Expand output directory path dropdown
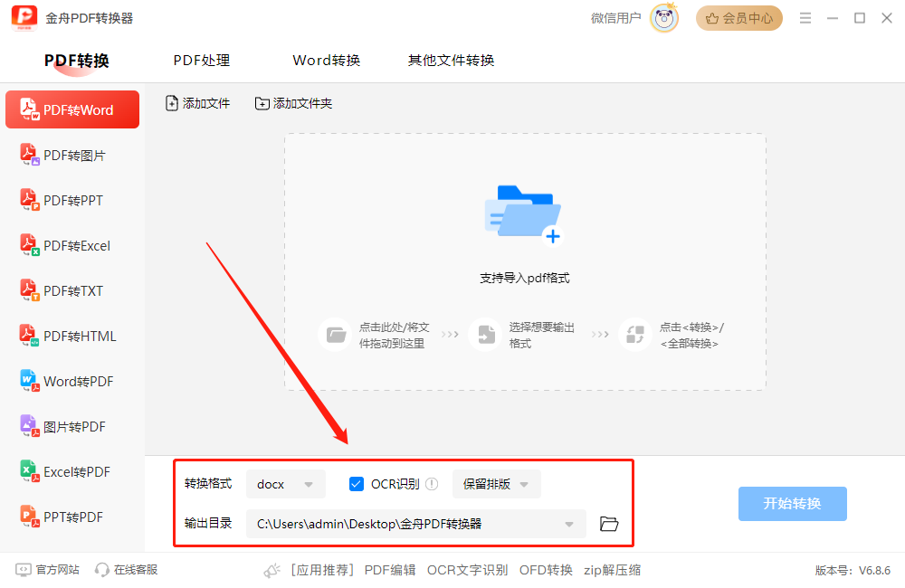 (568, 524)
